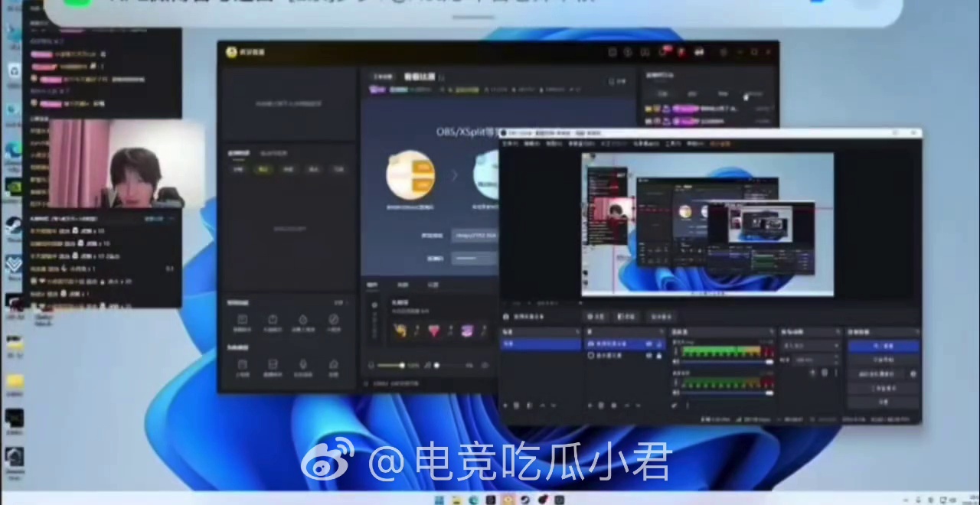This screenshot has height=505, width=980.
Task: Select the highlighted scene in the OBS Scenes list
Action: pyautogui.click(x=540, y=344)
